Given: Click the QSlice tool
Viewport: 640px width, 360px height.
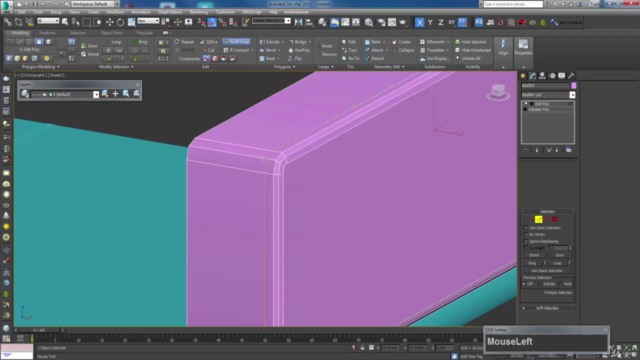Looking at the screenshot, I should point(209,42).
